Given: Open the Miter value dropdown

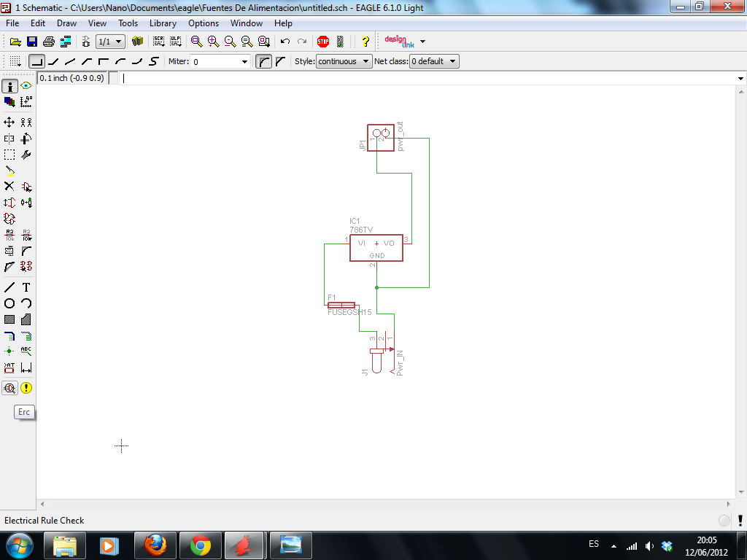Looking at the screenshot, I should click(x=244, y=61).
